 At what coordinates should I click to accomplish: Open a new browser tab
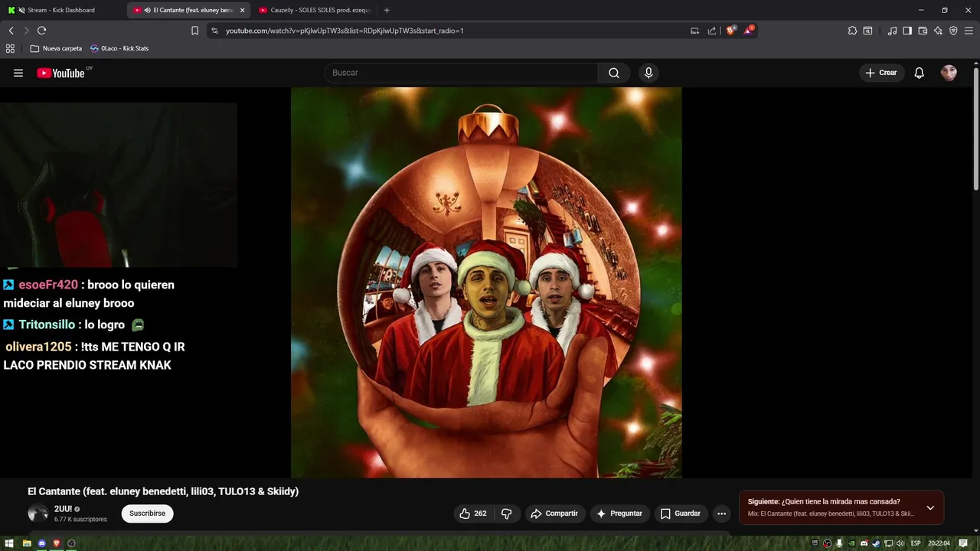(387, 10)
